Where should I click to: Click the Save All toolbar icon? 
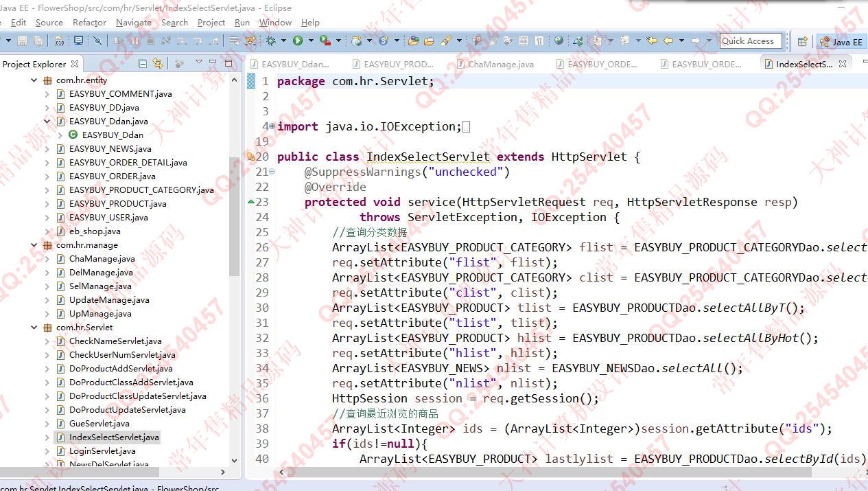[38, 41]
